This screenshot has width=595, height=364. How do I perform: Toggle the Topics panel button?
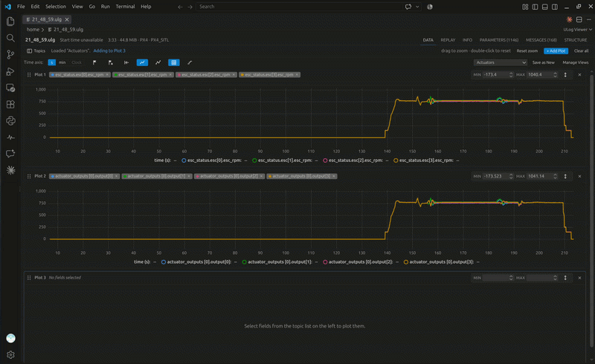pyautogui.click(x=36, y=51)
